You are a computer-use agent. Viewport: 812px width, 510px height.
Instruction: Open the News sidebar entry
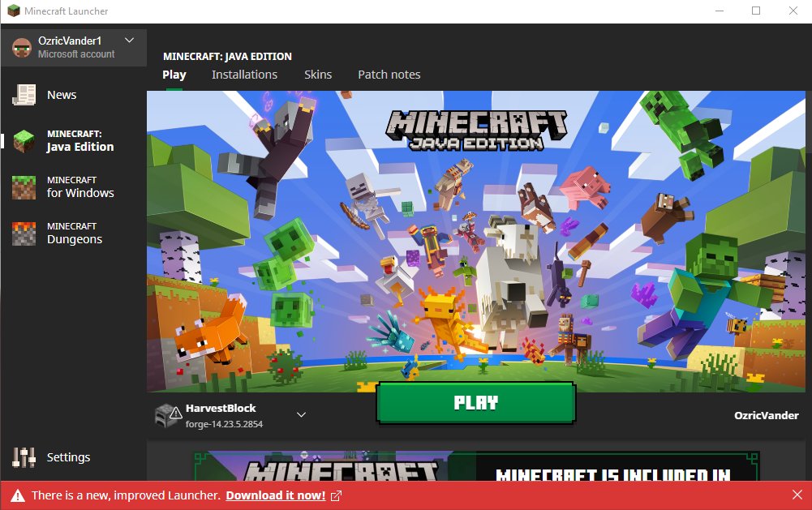coord(74,95)
